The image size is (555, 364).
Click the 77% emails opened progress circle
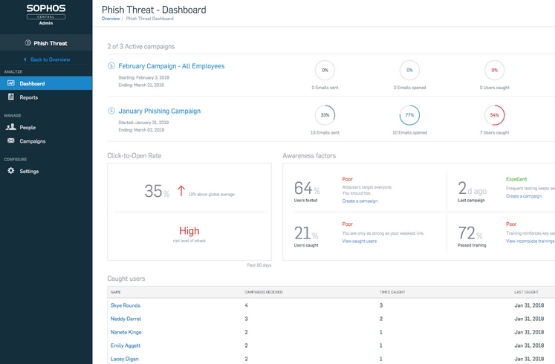click(410, 115)
